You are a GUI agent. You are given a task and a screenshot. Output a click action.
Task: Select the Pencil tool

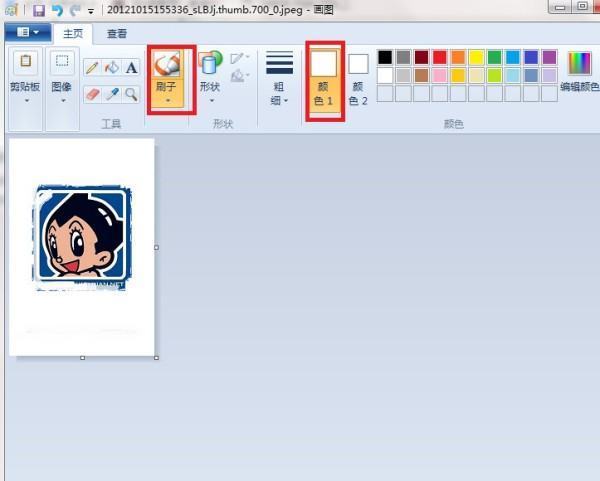[x=92, y=67]
